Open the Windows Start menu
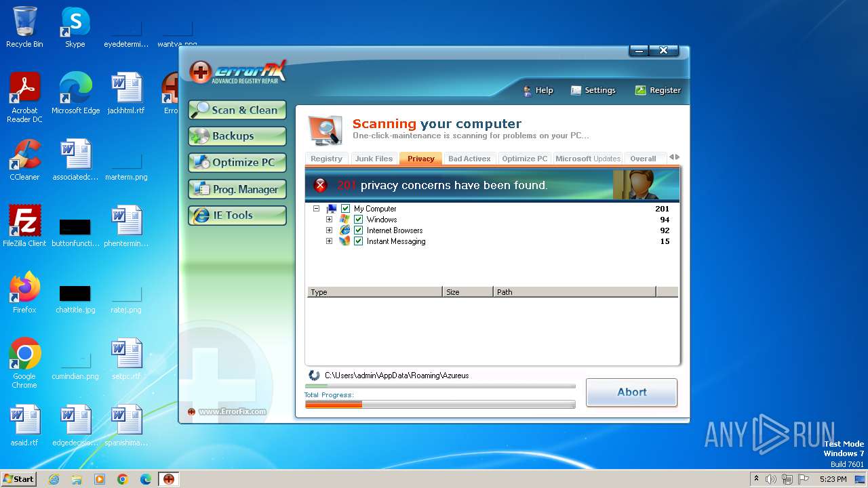This screenshot has height=488, width=868. 19,479
